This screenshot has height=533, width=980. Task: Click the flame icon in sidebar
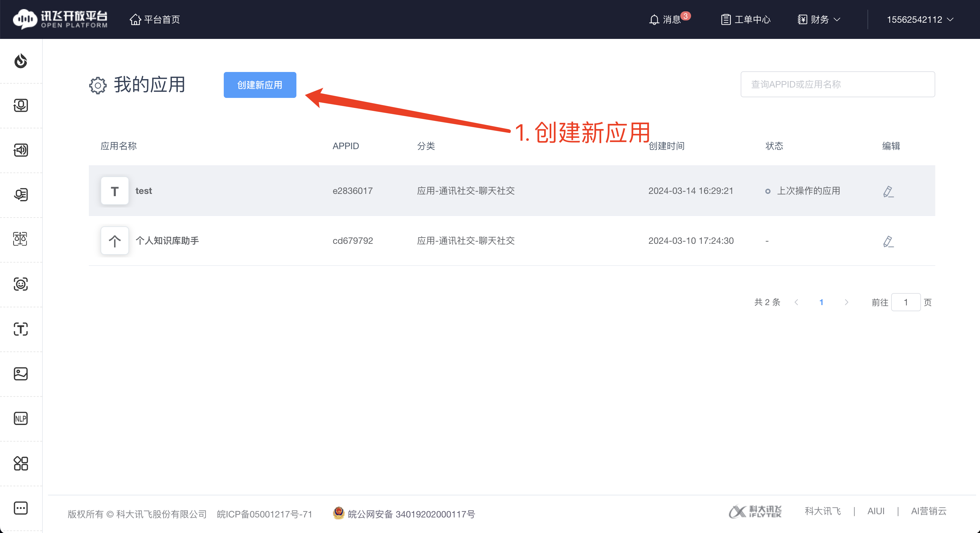(x=21, y=61)
